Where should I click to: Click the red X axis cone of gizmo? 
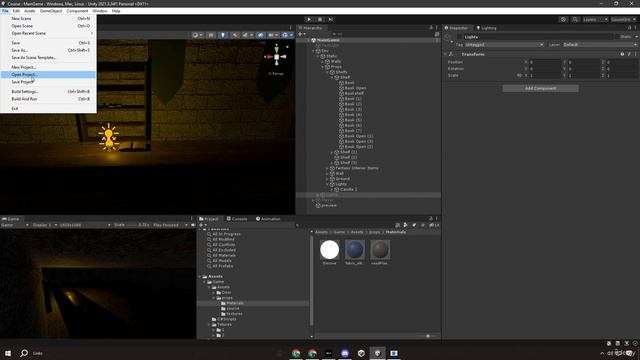(x=268, y=57)
